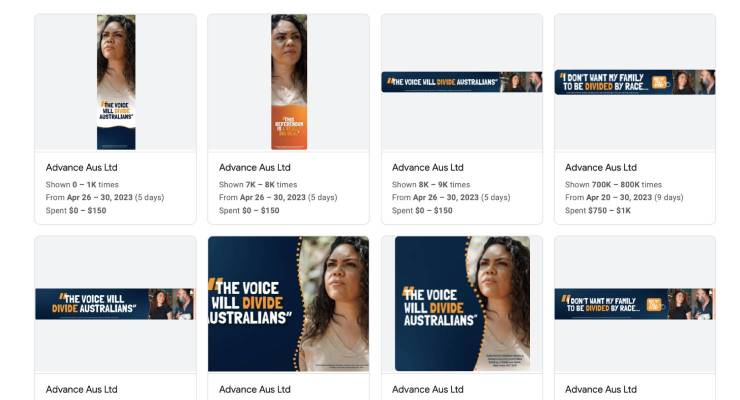Click the 'Apr 20 – 30, 2023 (9 days)' date range
Screen dimensions: 740x400
coord(635,197)
